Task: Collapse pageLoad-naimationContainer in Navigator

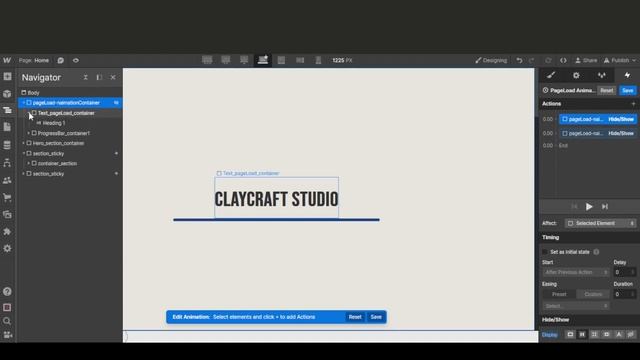Action: tap(24, 103)
